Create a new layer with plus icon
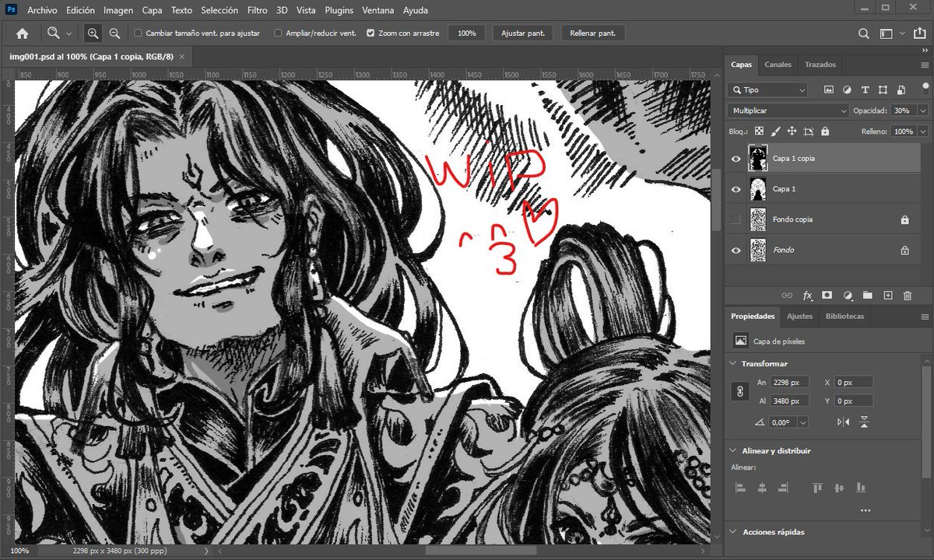 point(887,296)
